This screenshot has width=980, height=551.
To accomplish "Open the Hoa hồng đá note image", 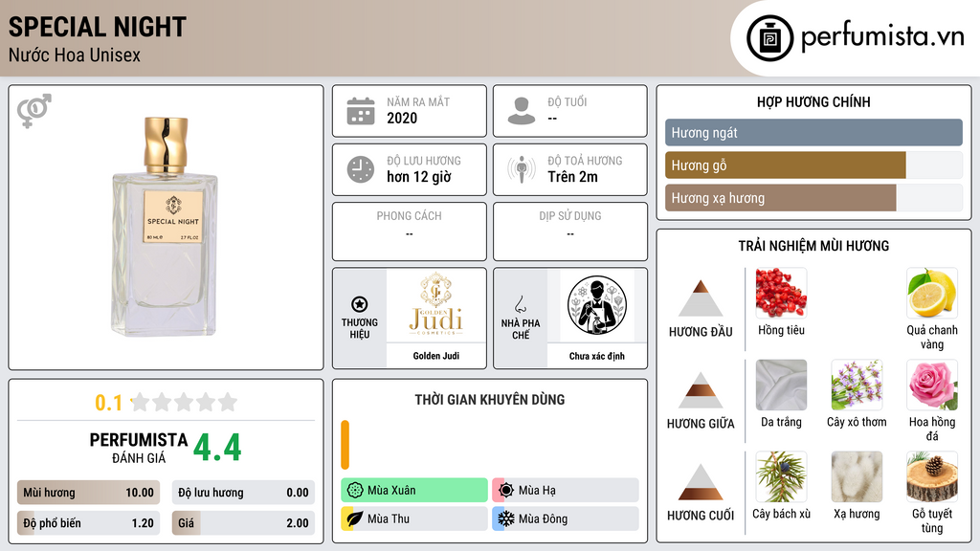I will 932,385.
